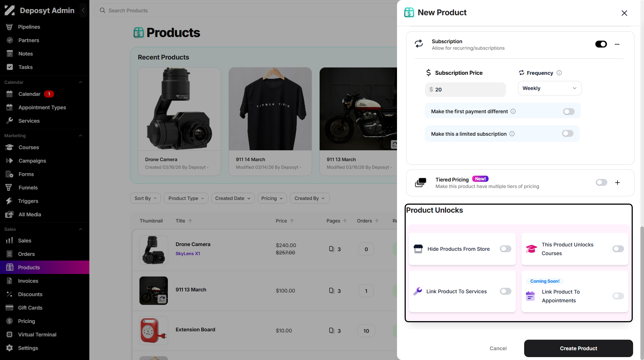Enable the Tiered Pricing toggle
The width and height of the screenshot is (644, 360).
click(x=601, y=183)
